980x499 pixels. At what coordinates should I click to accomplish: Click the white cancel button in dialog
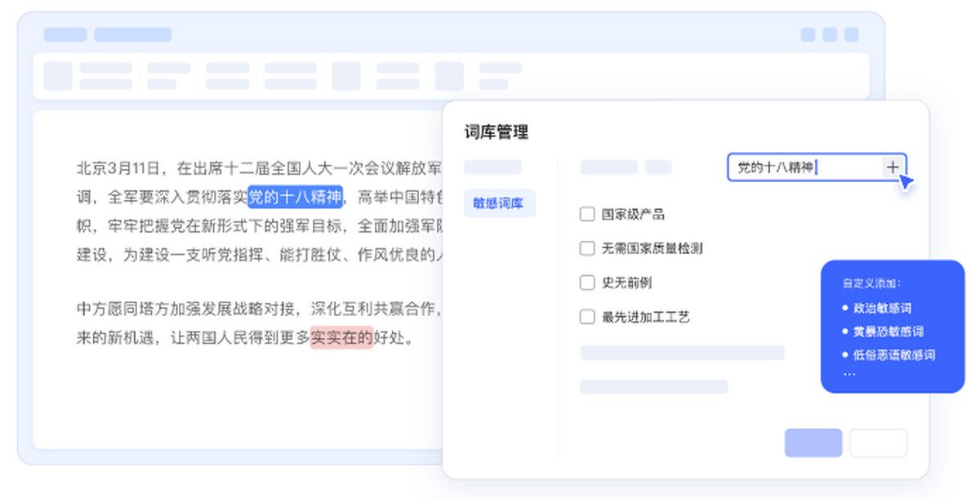coord(878,443)
